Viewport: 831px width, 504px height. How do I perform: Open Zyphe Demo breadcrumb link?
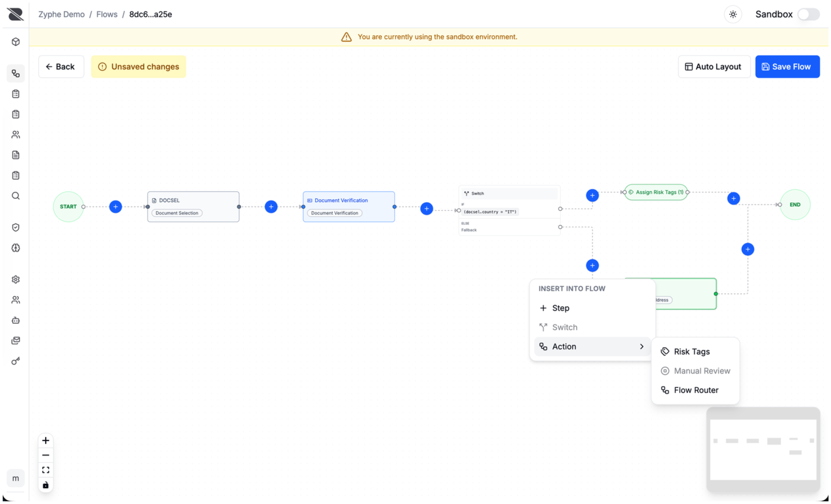coord(61,14)
